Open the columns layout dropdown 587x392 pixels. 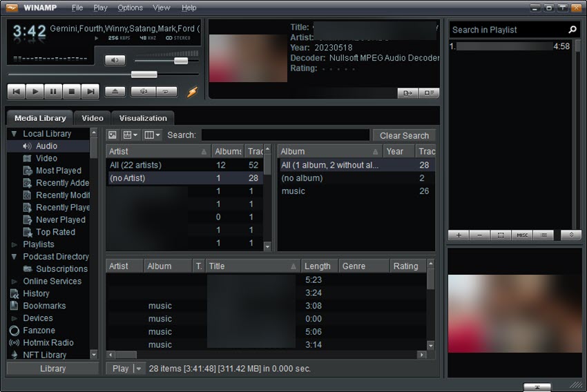(x=152, y=135)
